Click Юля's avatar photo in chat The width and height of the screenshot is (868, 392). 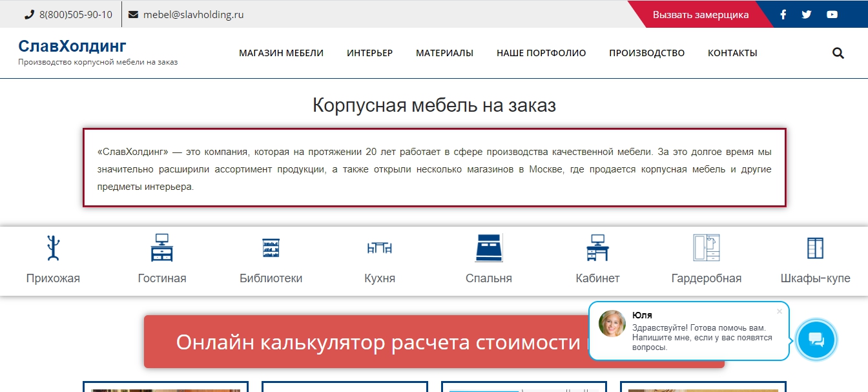612,324
